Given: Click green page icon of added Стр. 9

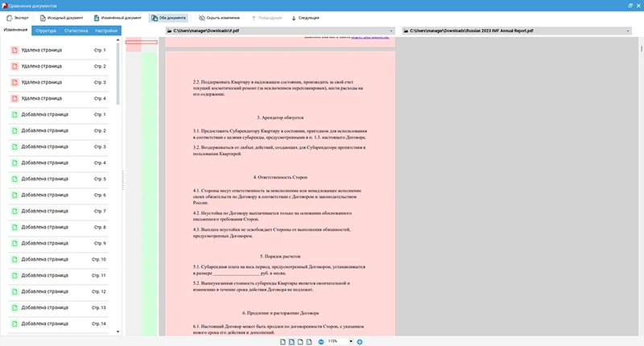Looking at the screenshot, I should click(14, 243).
